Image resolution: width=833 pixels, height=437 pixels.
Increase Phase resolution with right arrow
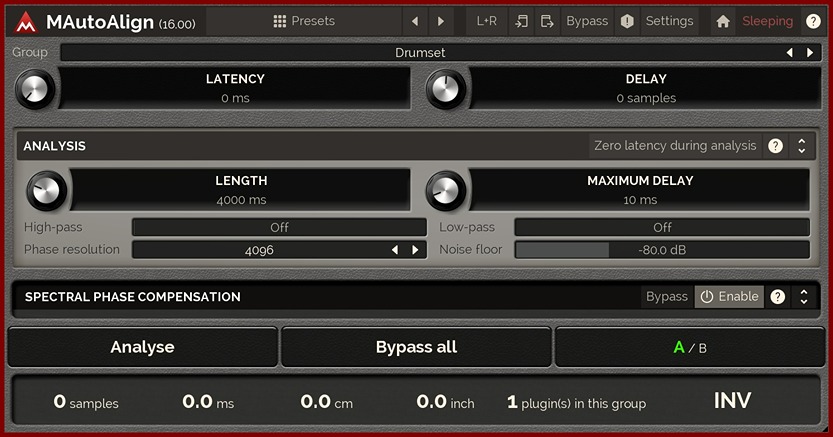click(415, 250)
